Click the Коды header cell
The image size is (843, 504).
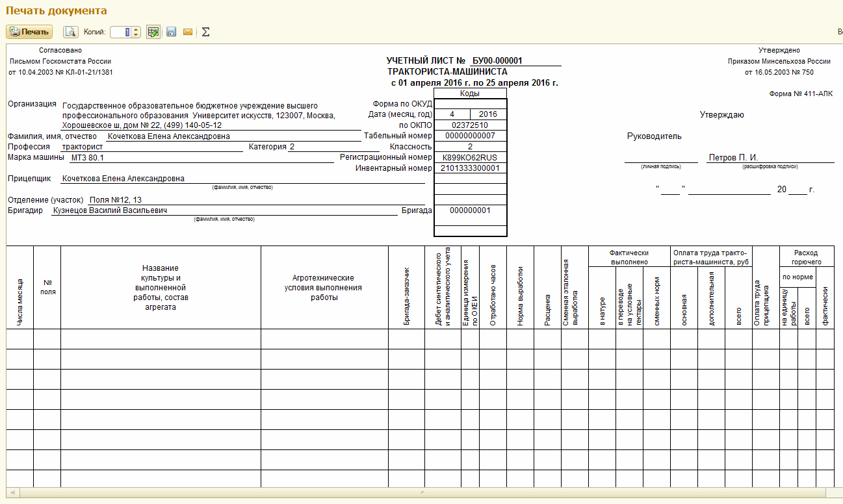[470, 94]
